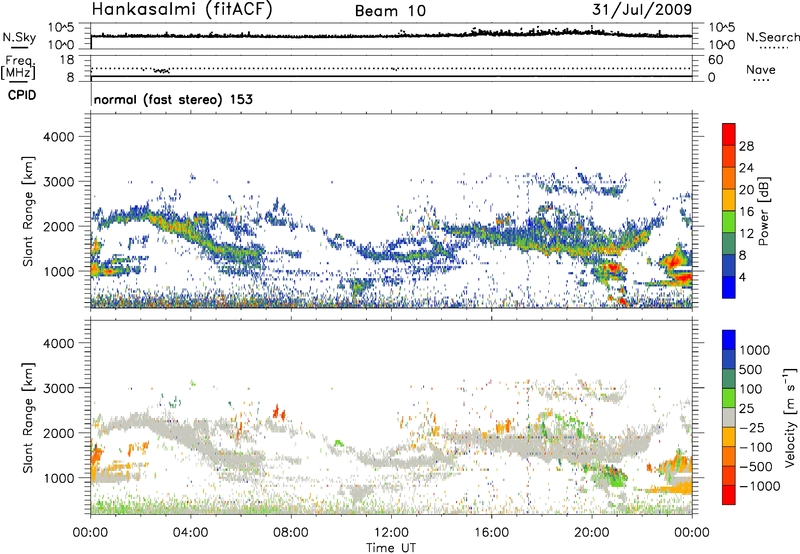Click the 'N.Search' label at right
Image resolution: width=800 pixels, height=554 pixels.
(x=772, y=37)
